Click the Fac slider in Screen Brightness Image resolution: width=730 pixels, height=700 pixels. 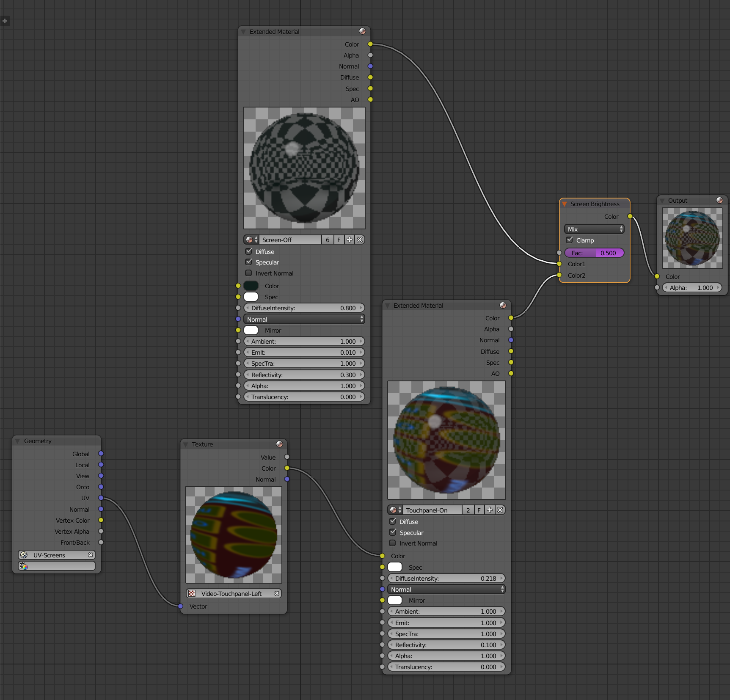click(x=594, y=253)
